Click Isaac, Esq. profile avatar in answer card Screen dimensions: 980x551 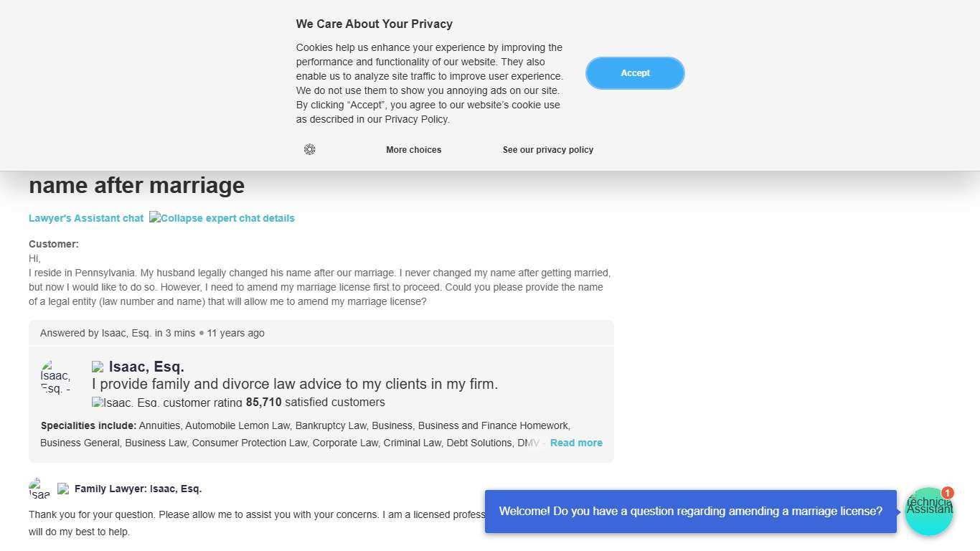(x=55, y=377)
